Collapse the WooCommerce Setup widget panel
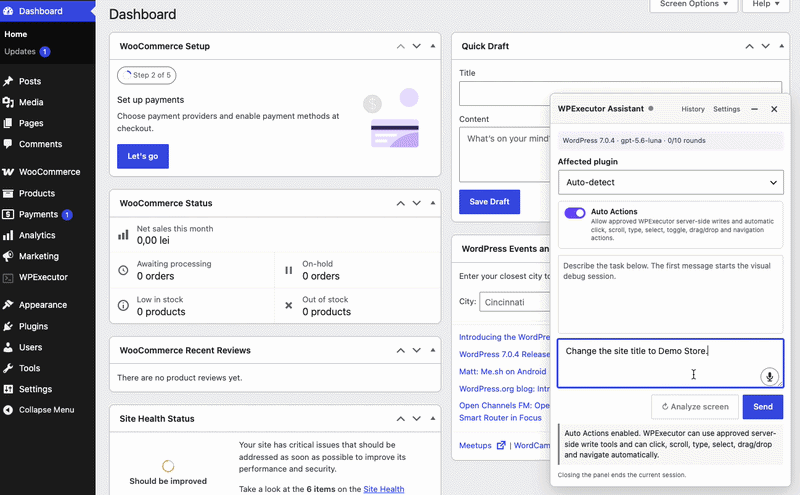 point(433,46)
